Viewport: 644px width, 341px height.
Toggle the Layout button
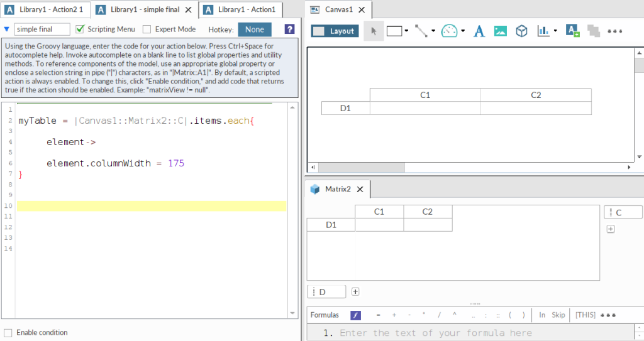tap(335, 31)
